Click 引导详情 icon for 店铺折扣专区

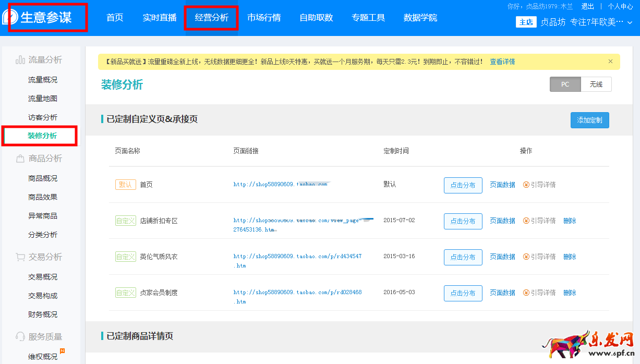point(526,221)
